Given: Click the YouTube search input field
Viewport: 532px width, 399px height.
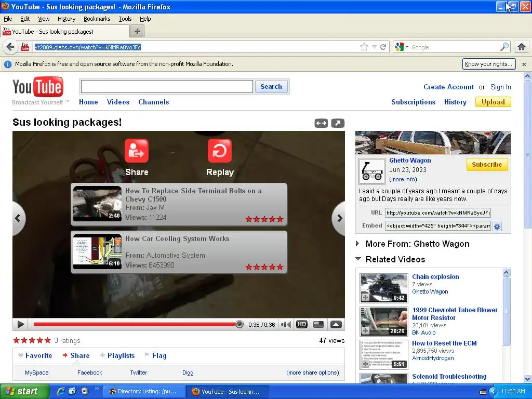Looking at the screenshot, I should (x=167, y=87).
